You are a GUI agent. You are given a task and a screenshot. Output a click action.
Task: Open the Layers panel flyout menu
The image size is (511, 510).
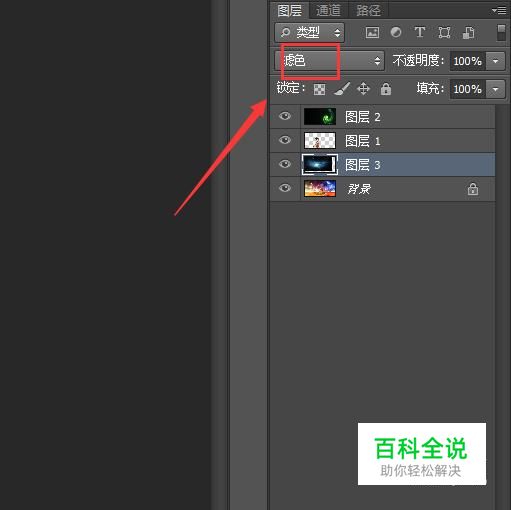pyautogui.click(x=499, y=11)
